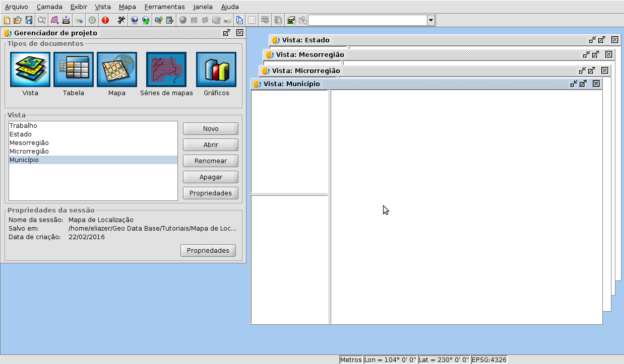Open the Séries de mapas document type
The image size is (624, 364).
[166, 70]
